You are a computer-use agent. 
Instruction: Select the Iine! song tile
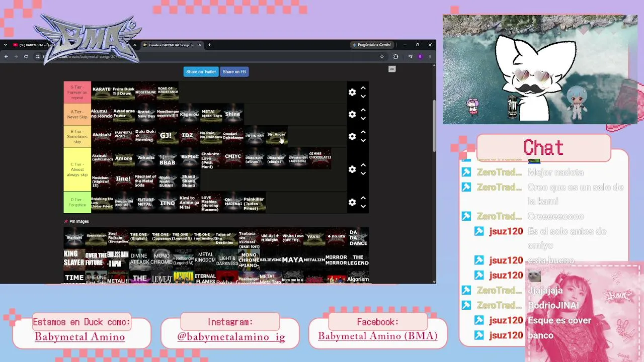coord(123,180)
